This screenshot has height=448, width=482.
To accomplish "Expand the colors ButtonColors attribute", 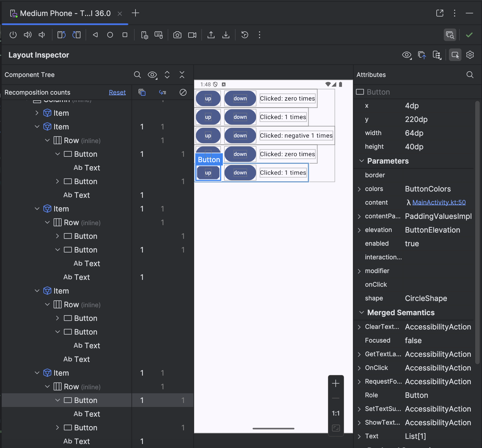I will 359,189.
